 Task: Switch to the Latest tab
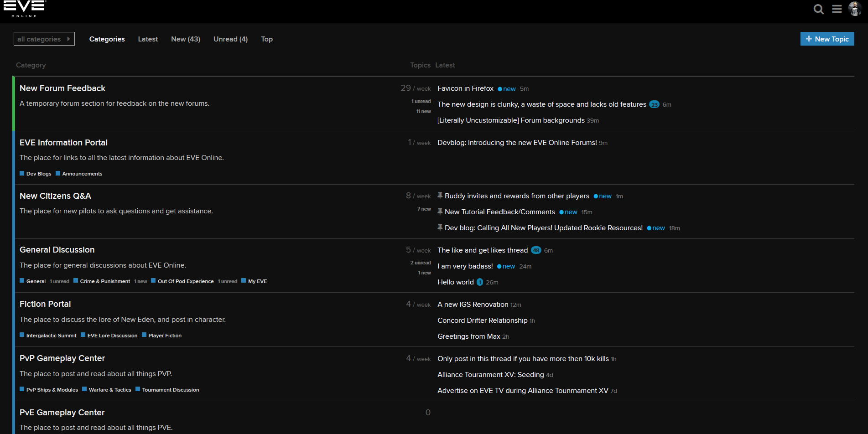(148, 39)
